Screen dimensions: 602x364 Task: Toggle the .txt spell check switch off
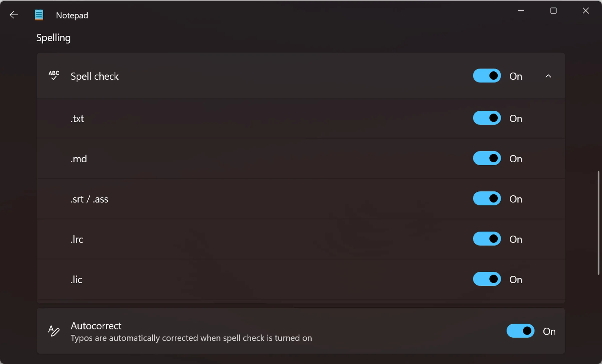pos(487,118)
